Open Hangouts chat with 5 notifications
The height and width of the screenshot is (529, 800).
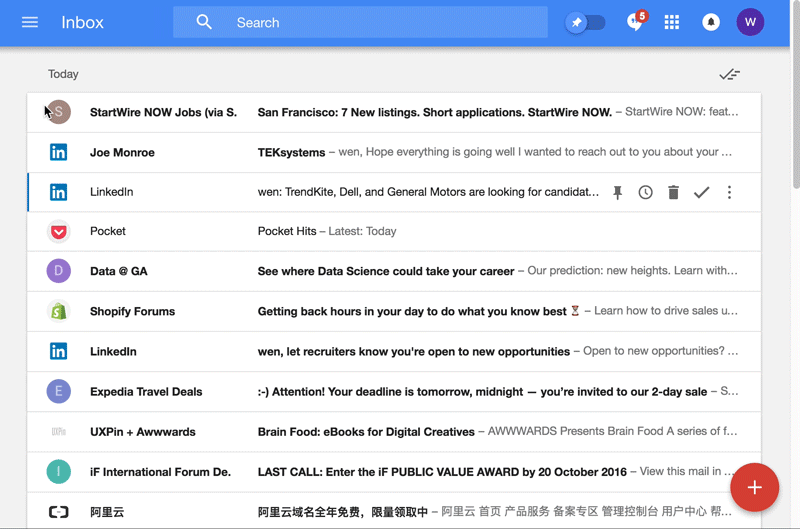point(636,21)
